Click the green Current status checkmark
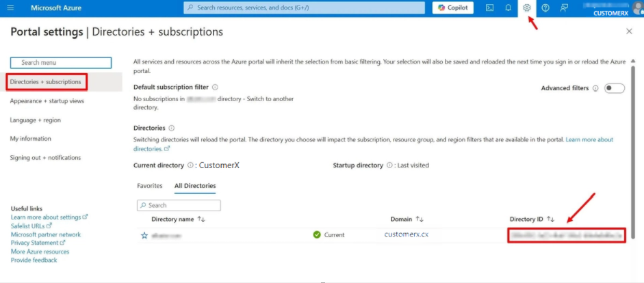The image size is (644, 283). click(317, 235)
